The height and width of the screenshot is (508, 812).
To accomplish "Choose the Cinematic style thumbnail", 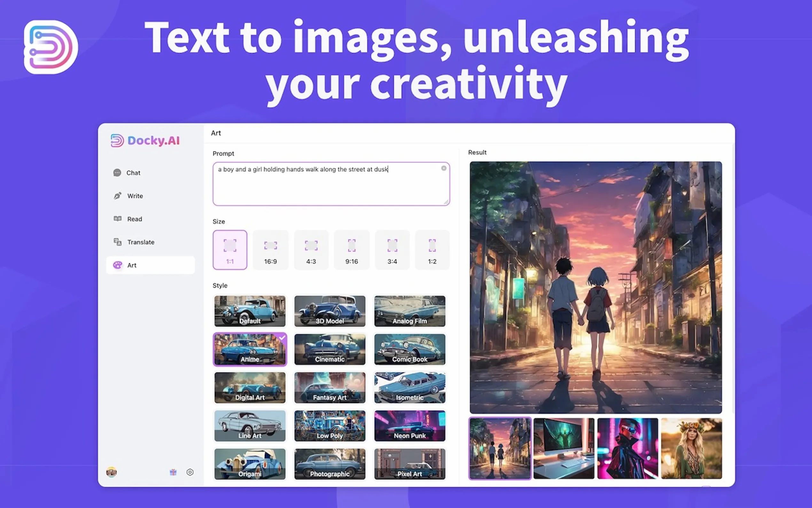I will point(330,349).
